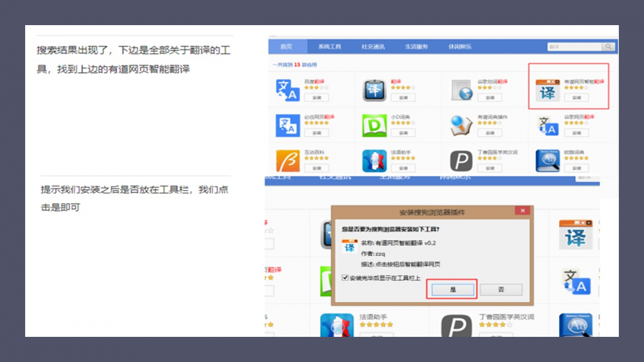Open the 社交通讯 tab
This screenshot has height=362, width=644.
373,47
